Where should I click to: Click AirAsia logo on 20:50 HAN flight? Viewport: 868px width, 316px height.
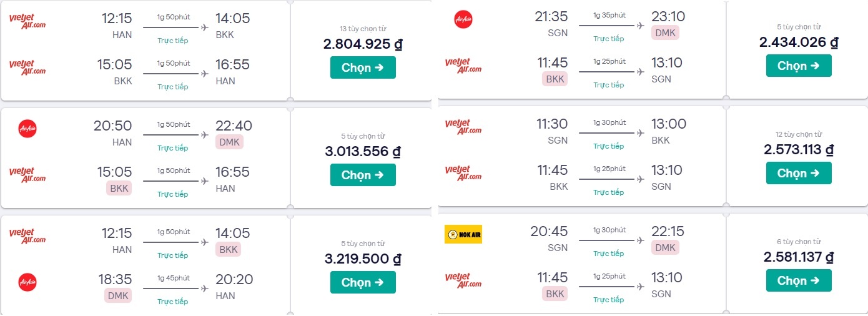click(27, 129)
